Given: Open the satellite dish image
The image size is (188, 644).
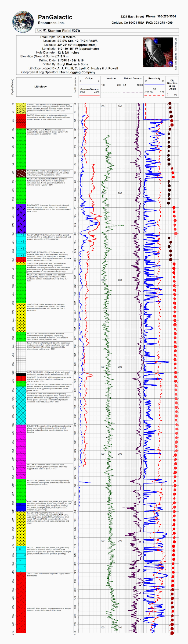Looking at the screenshot, I should tap(158, 52).
